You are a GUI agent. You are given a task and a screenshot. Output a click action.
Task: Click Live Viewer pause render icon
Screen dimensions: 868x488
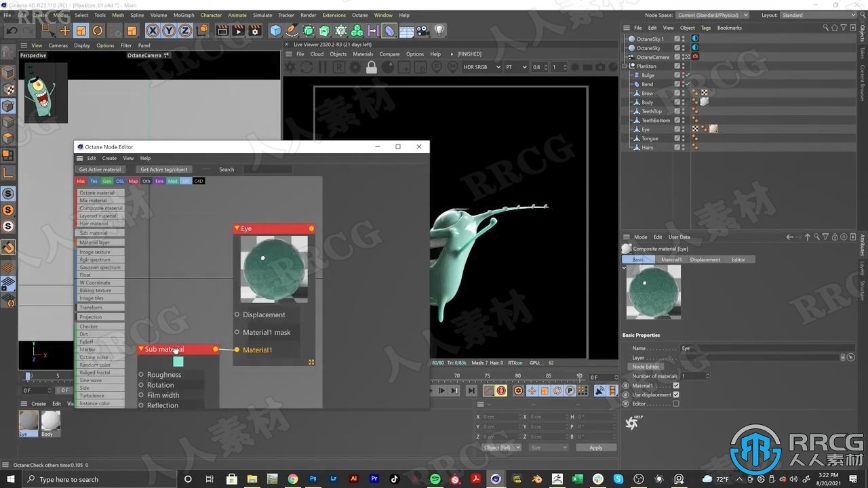323,67
